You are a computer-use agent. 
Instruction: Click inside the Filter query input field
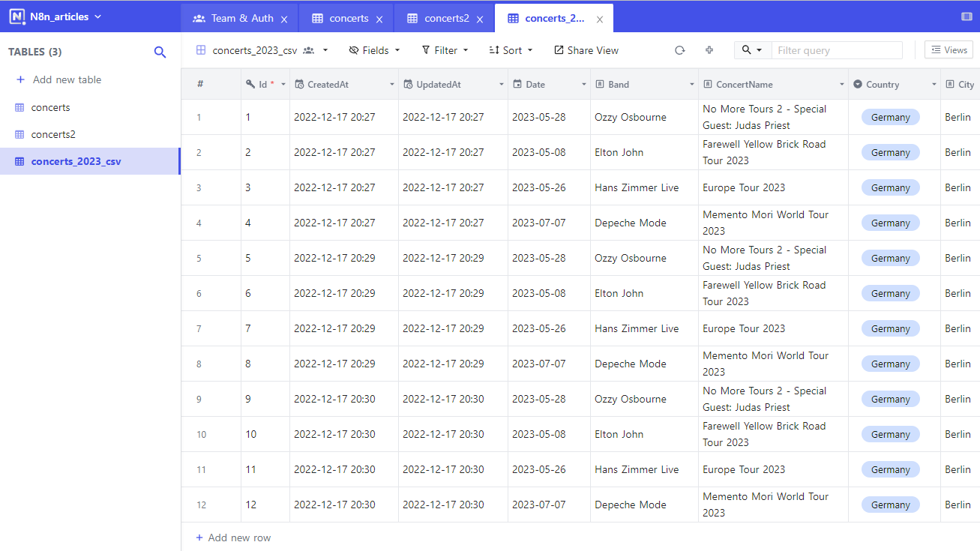pyautogui.click(x=836, y=49)
